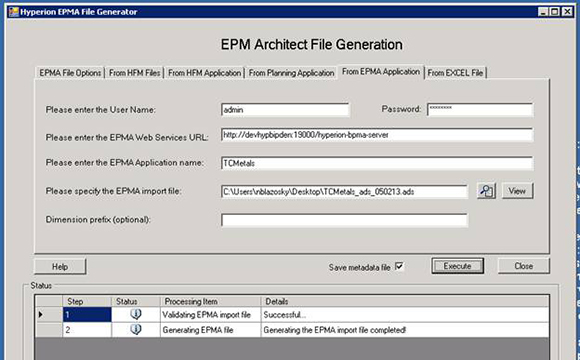Maximize the File Generator window
580x360 pixels.
(555, 12)
